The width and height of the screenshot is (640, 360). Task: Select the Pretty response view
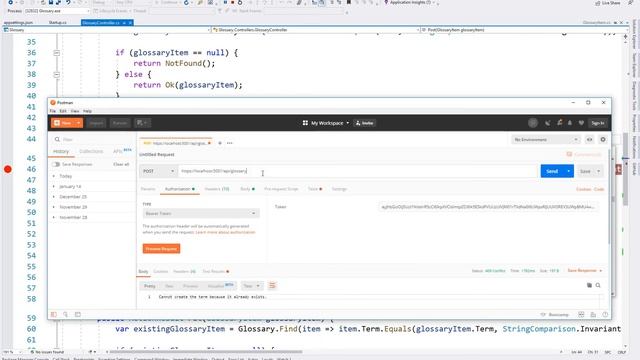(149, 286)
